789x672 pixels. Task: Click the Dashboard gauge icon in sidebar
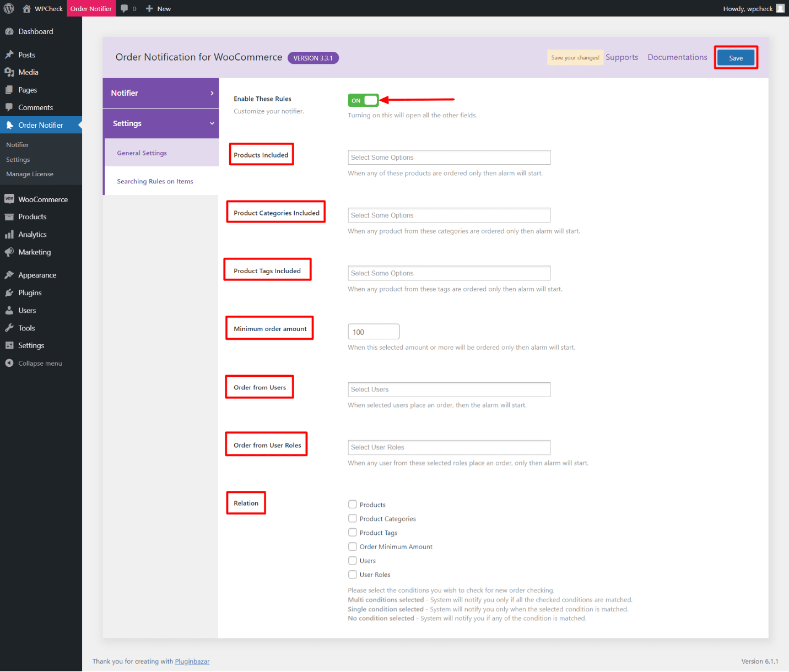click(x=9, y=31)
